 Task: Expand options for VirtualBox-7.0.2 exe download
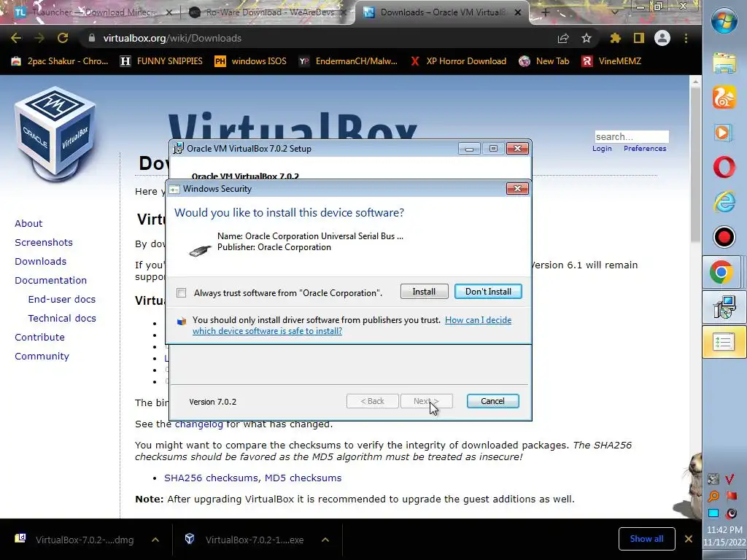coord(325,540)
